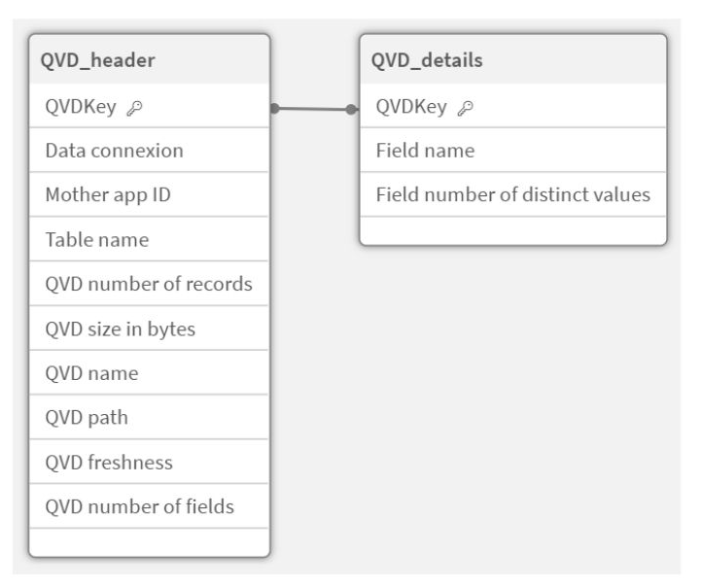Select the QVD freshness field
Image resolution: width=701 pixels, height=588 pixels.
109,463
